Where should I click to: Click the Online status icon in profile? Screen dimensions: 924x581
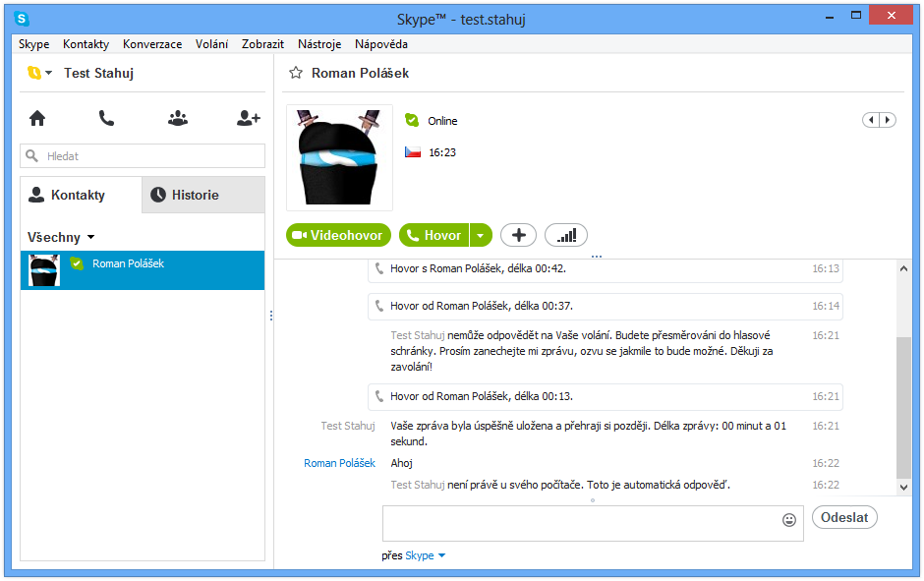412,120
